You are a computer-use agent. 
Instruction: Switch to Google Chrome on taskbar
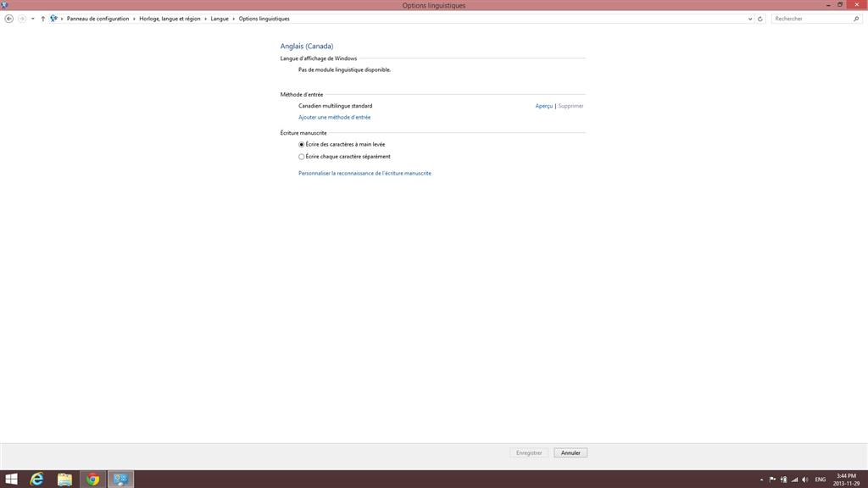click(92, 480)
